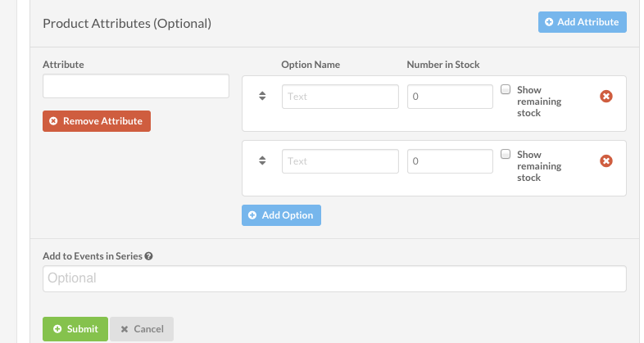The image size is (644, 343).
Task: Focus the second Option Name text field
Action: [x=340, y=161]
